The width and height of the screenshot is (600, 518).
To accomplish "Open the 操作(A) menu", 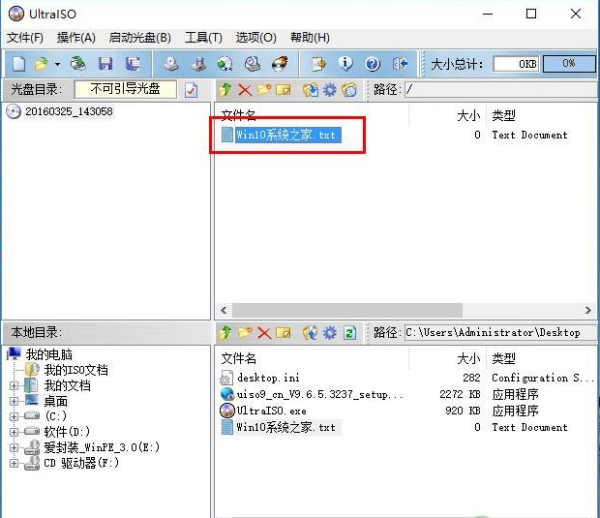I will [76, 37].
